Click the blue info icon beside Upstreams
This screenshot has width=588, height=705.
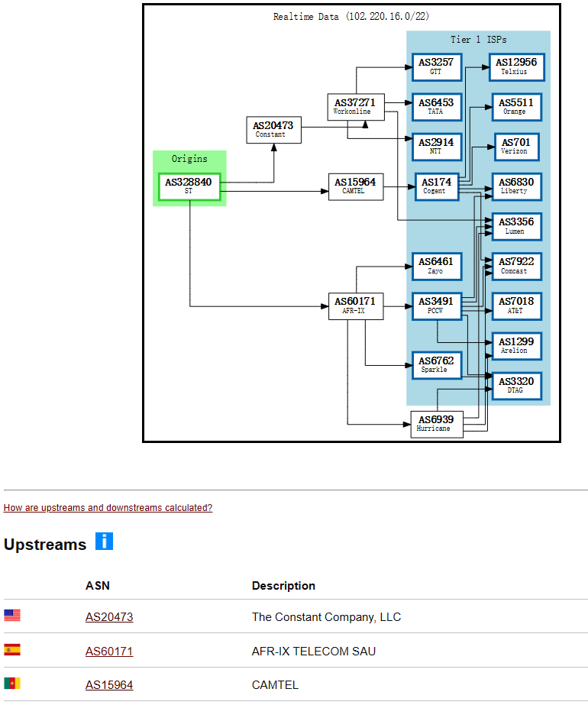click(x=104, y=542)
